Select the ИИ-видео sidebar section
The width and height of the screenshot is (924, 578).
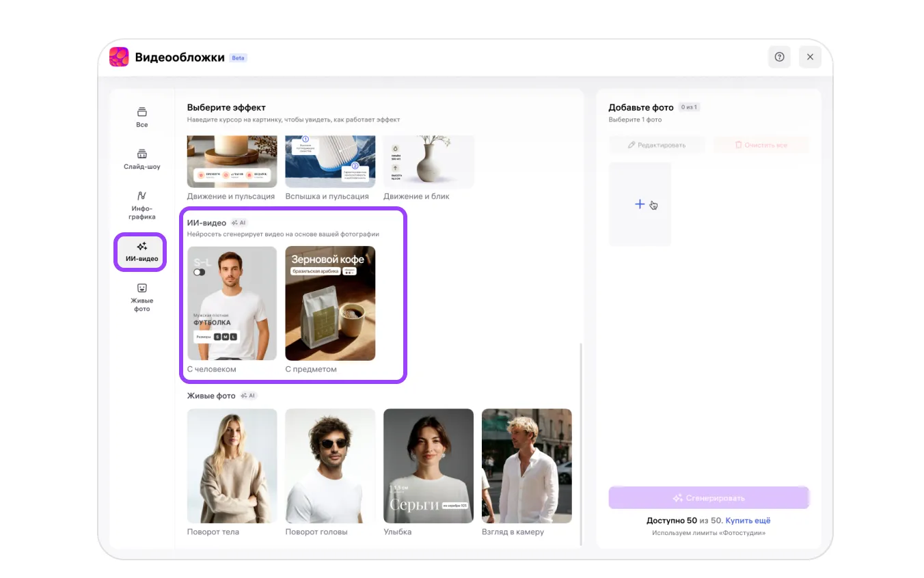[141, 252]
